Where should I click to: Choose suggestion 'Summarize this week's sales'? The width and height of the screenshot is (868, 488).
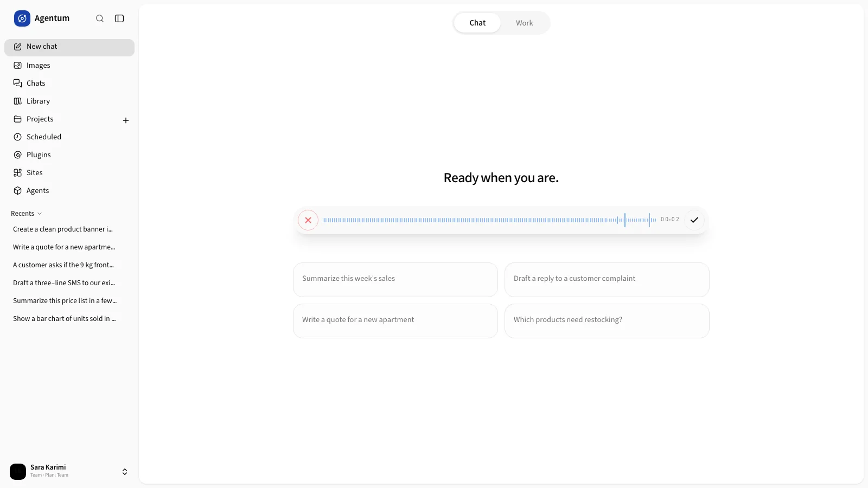395,280
